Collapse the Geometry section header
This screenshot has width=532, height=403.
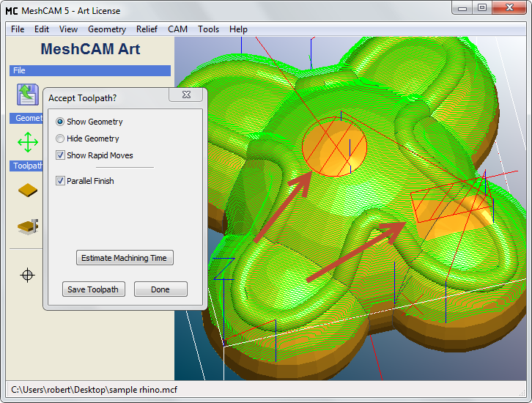[26, 118]
